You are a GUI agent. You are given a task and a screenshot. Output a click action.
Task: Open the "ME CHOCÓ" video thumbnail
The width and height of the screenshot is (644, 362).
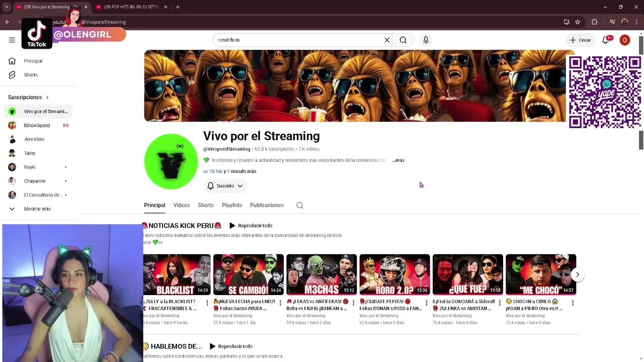[541, 275]
